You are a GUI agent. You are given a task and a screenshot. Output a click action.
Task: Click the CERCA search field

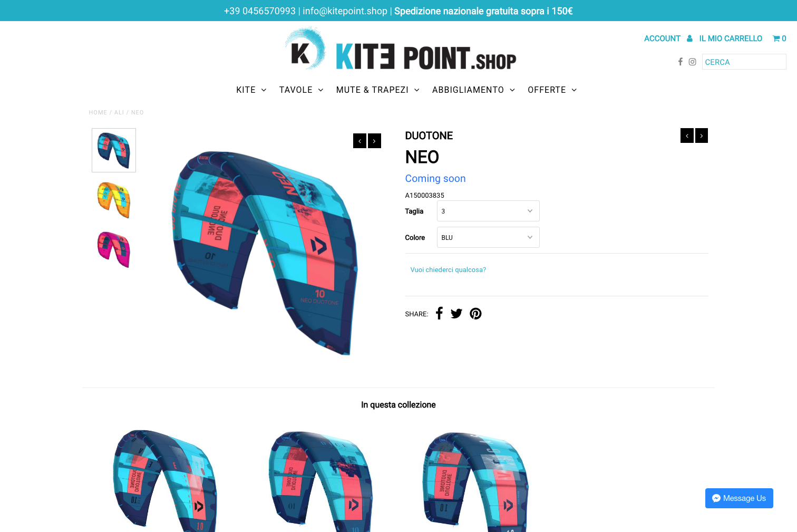(x=744, y=62)
